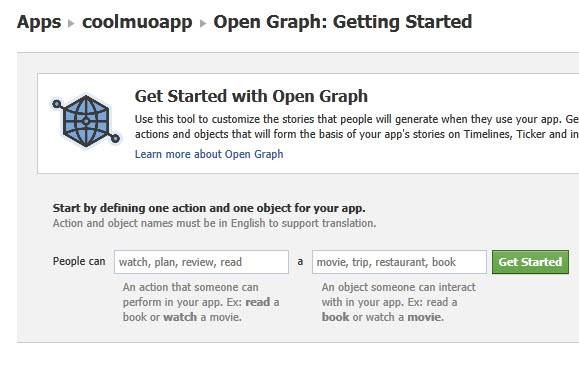Select the Open Graph: Getting Started title

pos(343,22)
